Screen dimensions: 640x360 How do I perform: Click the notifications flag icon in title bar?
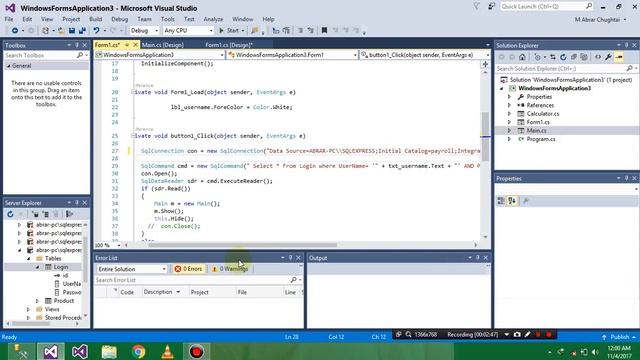tap(476, 6)
